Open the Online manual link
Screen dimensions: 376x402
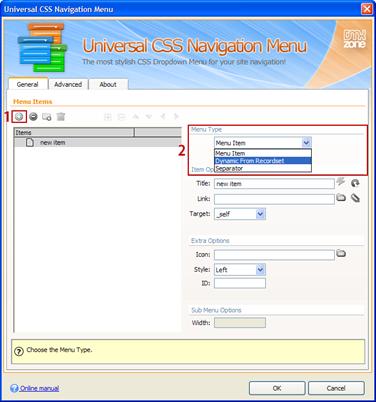point(39,388)
